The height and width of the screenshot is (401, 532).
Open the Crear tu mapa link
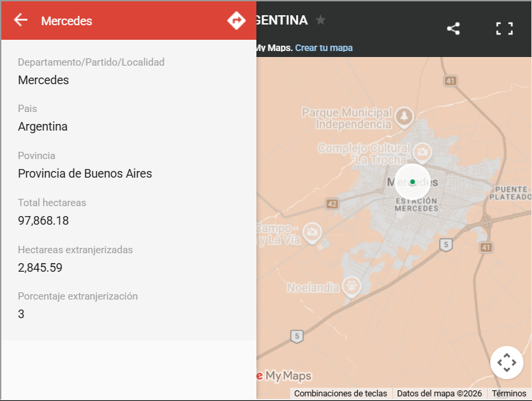click(324, 48)
